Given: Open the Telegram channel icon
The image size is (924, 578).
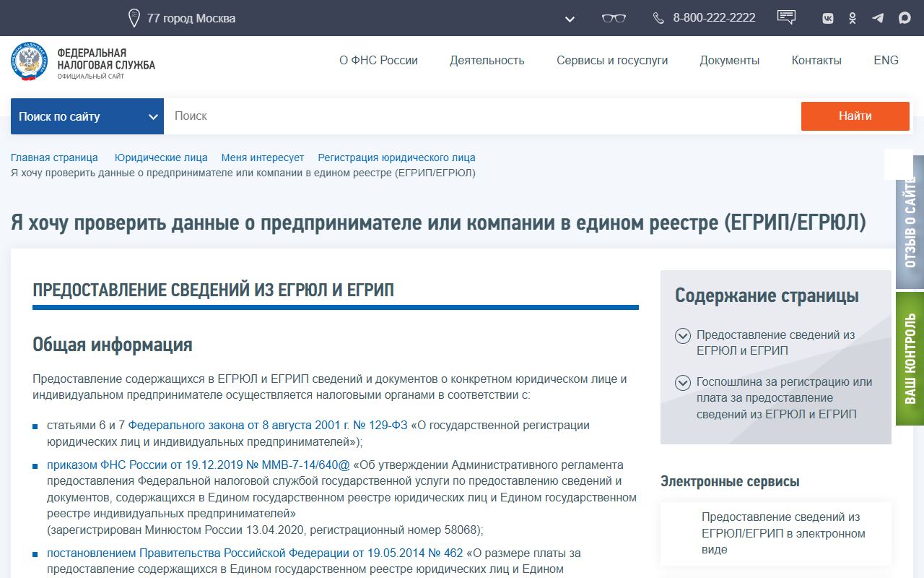Looking at the screenshot, I should (878, 18).
